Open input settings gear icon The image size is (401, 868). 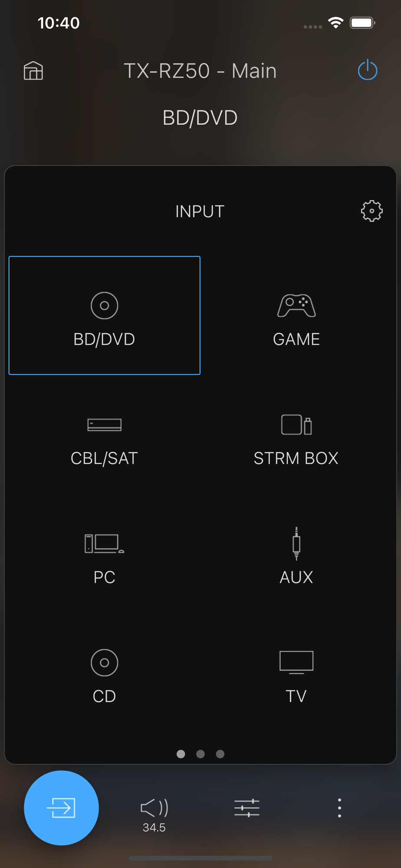coord(371,211)
